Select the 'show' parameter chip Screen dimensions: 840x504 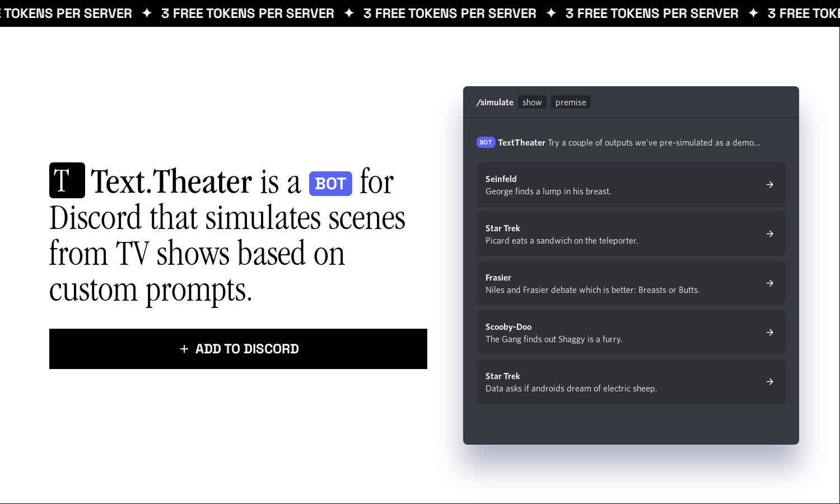532,102
